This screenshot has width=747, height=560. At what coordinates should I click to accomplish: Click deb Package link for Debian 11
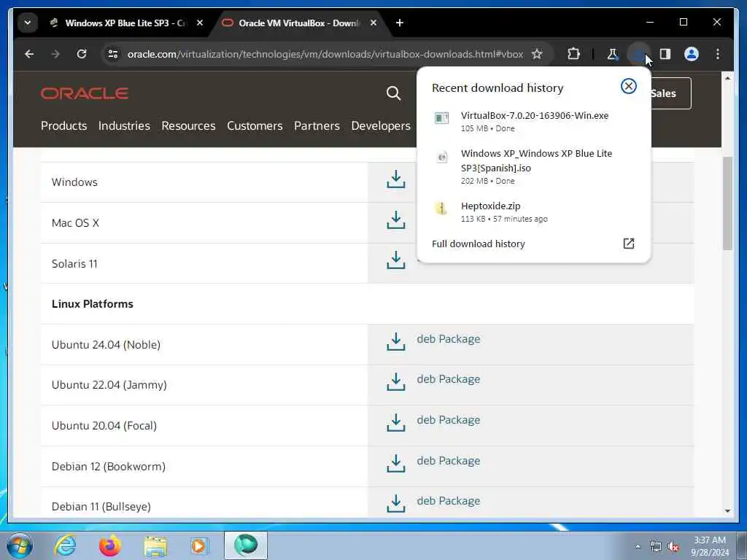tap(449, 500)
